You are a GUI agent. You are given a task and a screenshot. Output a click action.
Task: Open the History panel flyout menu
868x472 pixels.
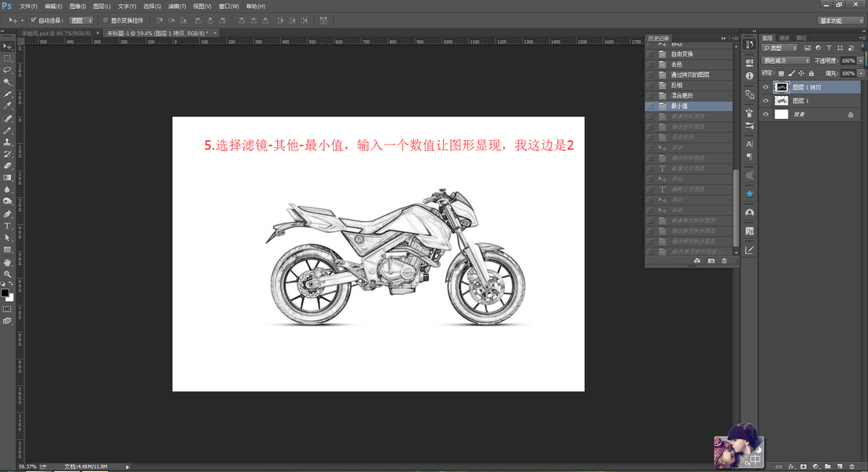[734, 39]
